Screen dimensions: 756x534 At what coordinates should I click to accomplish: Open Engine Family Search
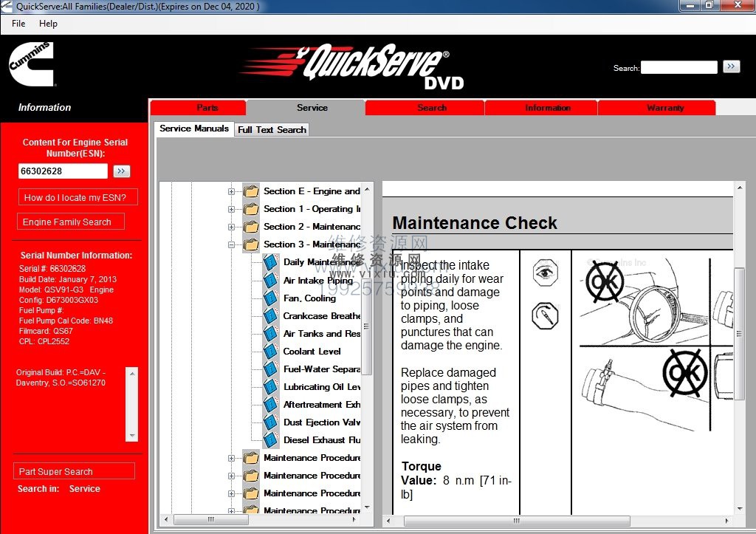71,222
